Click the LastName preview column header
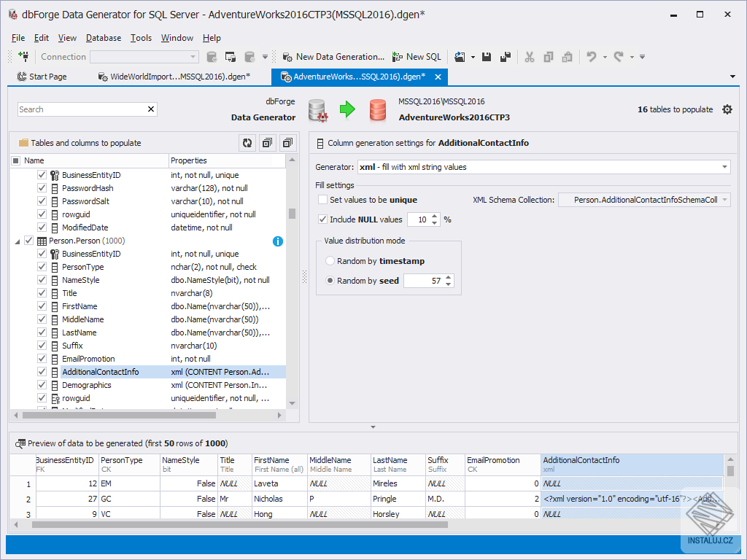Viewport: 747px width, 560px height. (398, 464)
